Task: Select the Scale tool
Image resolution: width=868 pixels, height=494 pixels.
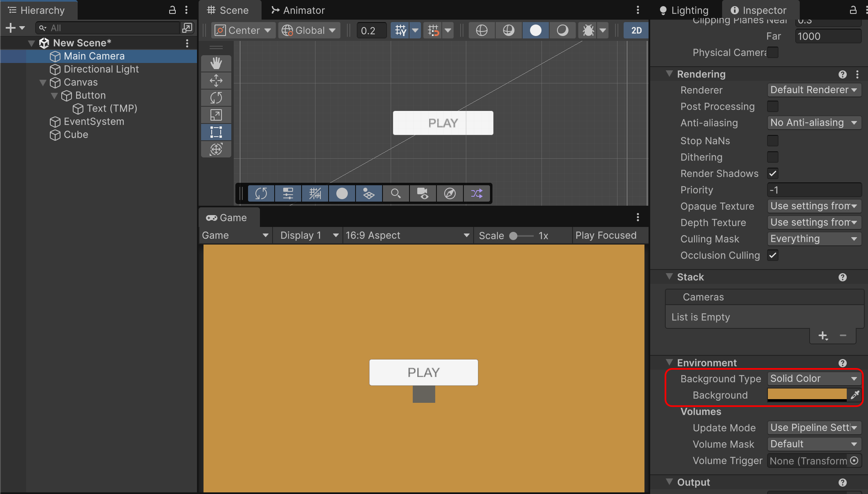Action: [x=216, y=115]
